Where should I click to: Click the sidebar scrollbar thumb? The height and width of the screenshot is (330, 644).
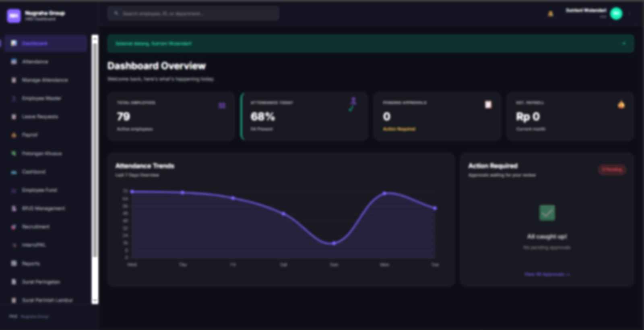[95, 150]
